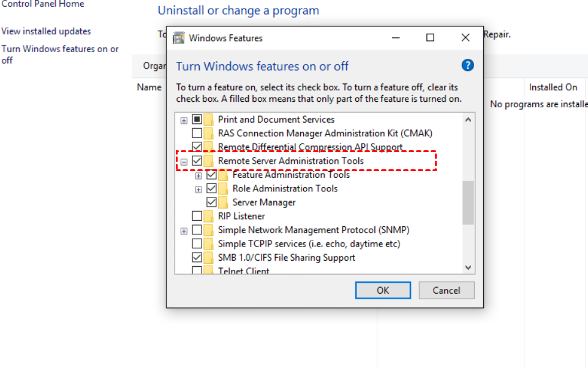Click the feature list scroll up arrow
Viewport: 588px width, 368px height.
coord(468,120)
